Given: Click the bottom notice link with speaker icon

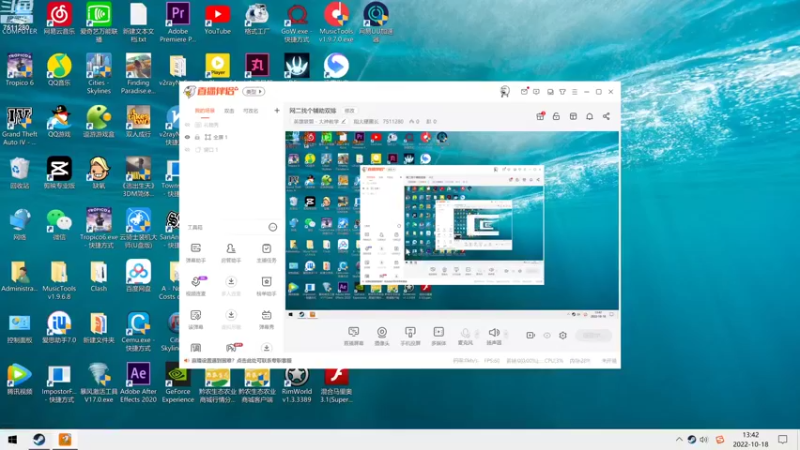Looking at the screenshot, I should (x=239, y=361).
